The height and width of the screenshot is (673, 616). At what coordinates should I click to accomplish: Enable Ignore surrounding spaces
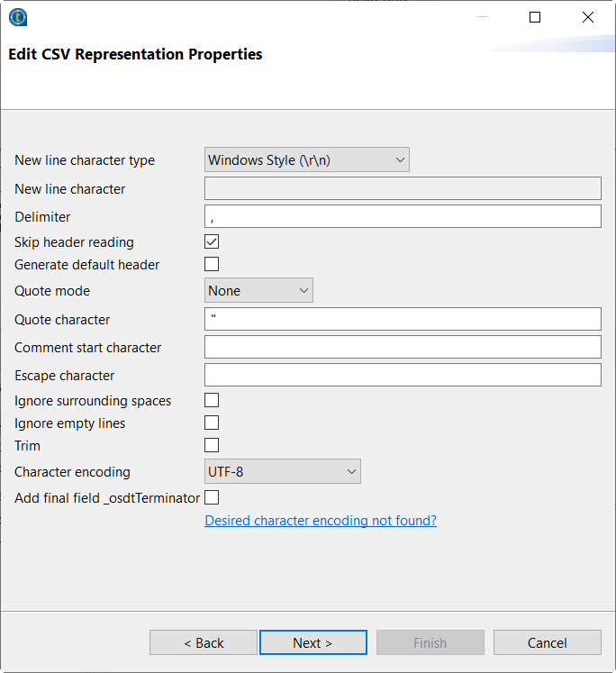point(212,400)
